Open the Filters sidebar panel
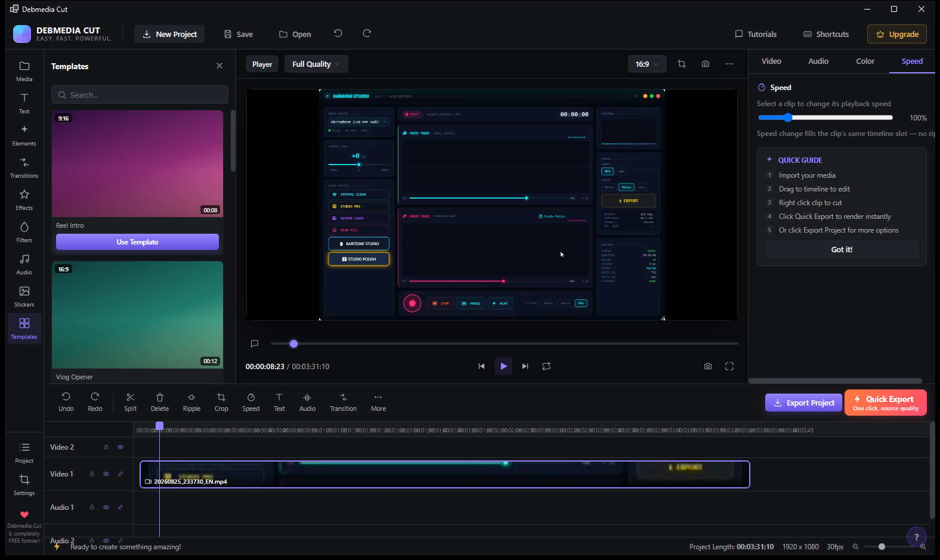 click(x=24, y=232)
